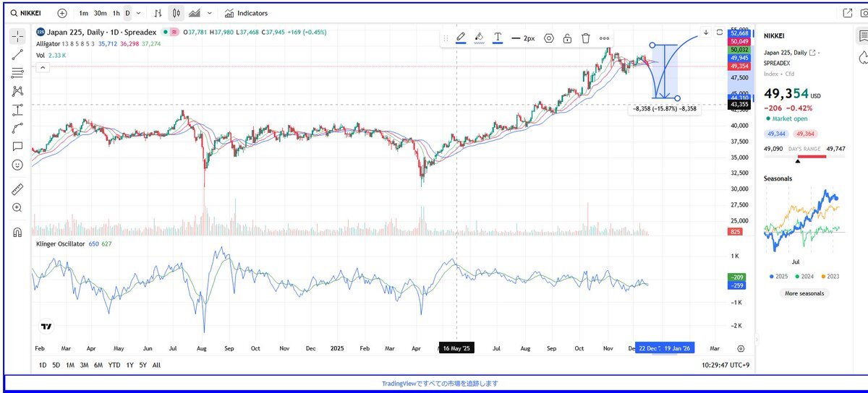Select the candlestick chart type
Screen dimensions: 868x393
click(x=176, y=13)
